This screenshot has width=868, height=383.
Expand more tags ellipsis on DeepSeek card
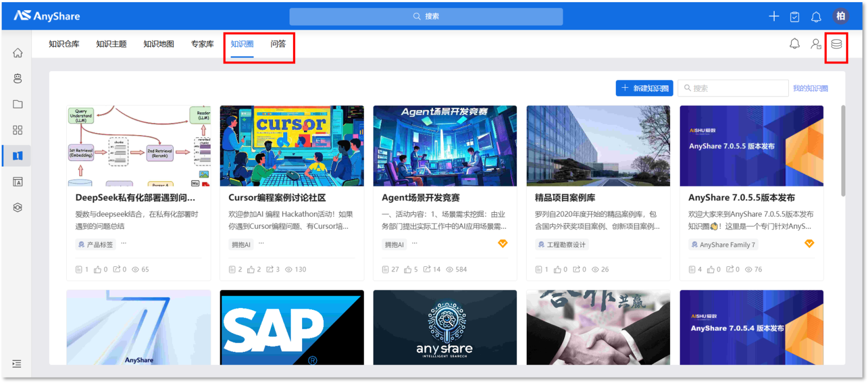tap(124, 244)
